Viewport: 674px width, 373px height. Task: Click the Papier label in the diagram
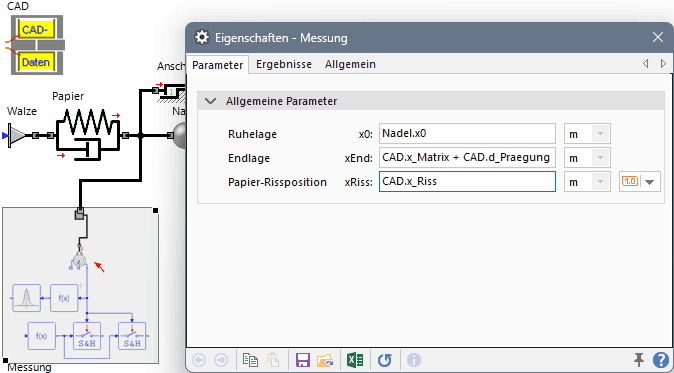click(x=68, y=96)
